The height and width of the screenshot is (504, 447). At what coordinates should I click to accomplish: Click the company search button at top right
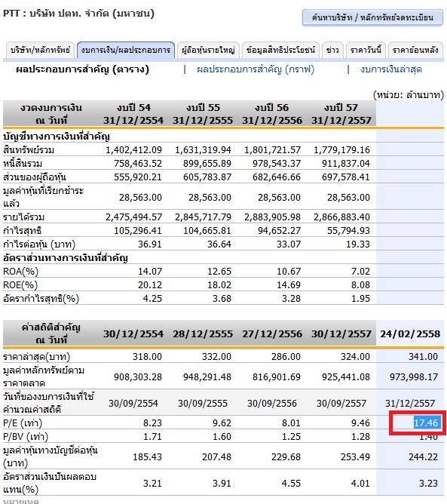click(372, 17)
